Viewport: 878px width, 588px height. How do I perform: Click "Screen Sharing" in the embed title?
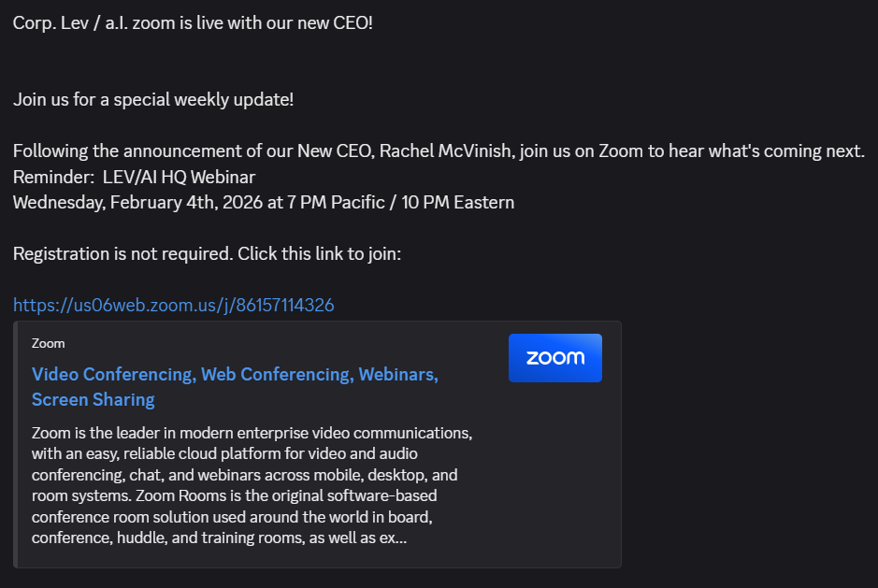pyautogui.click(x=94, y=400)
